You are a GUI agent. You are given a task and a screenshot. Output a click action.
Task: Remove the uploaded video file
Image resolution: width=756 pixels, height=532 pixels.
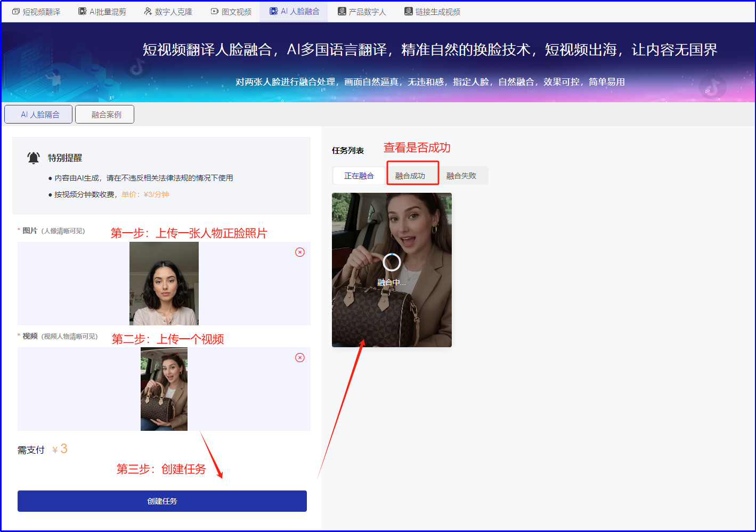point(300,357)
